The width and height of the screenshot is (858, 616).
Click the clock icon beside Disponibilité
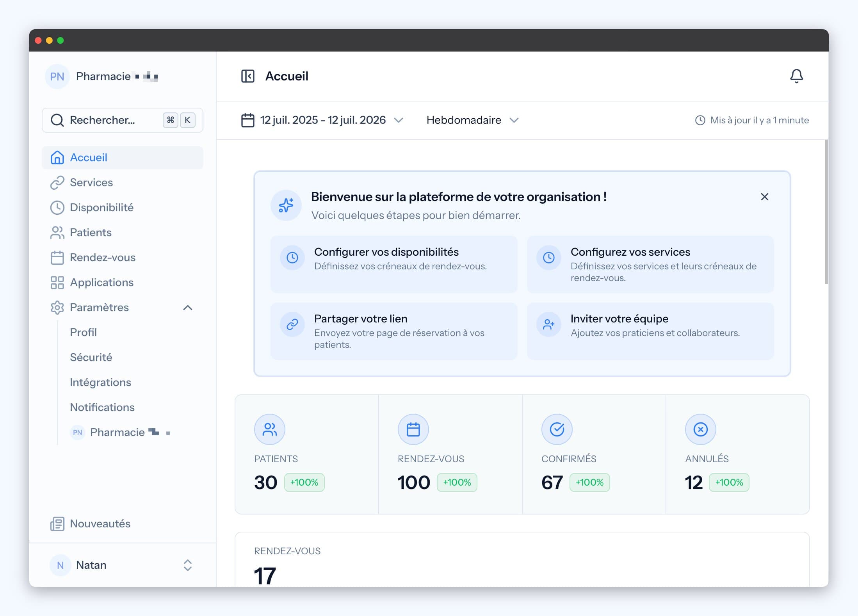(x=57, y=207)
